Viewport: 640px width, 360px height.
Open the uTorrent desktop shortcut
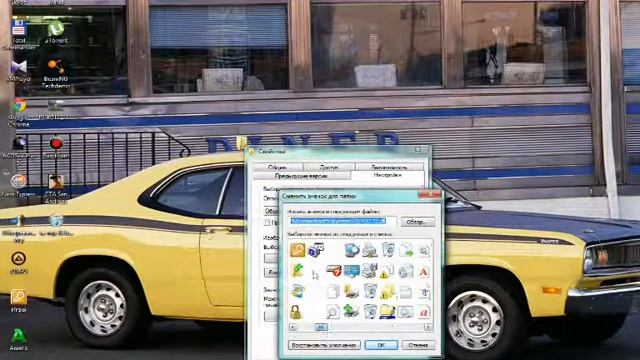point(56,31)
